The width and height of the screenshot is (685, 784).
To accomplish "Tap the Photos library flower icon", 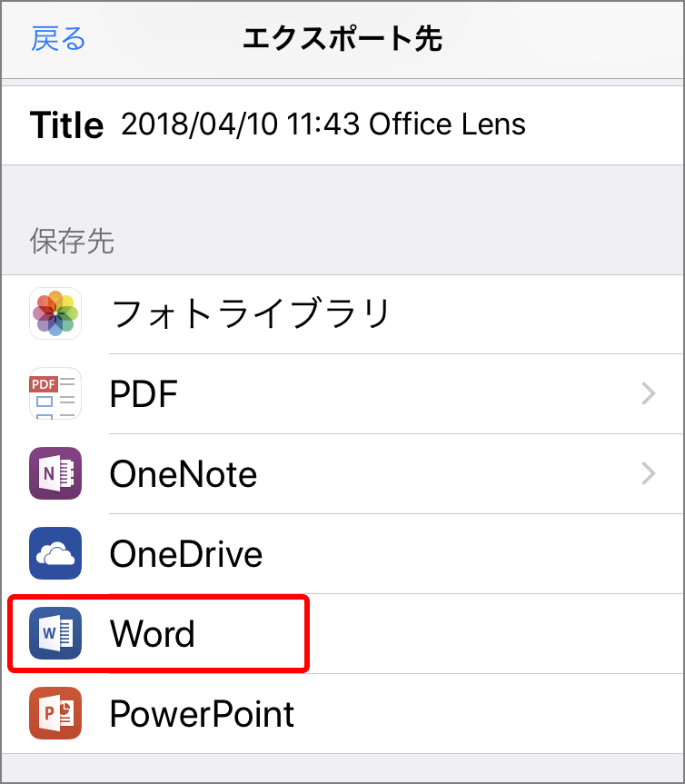I will click(55, 313).
